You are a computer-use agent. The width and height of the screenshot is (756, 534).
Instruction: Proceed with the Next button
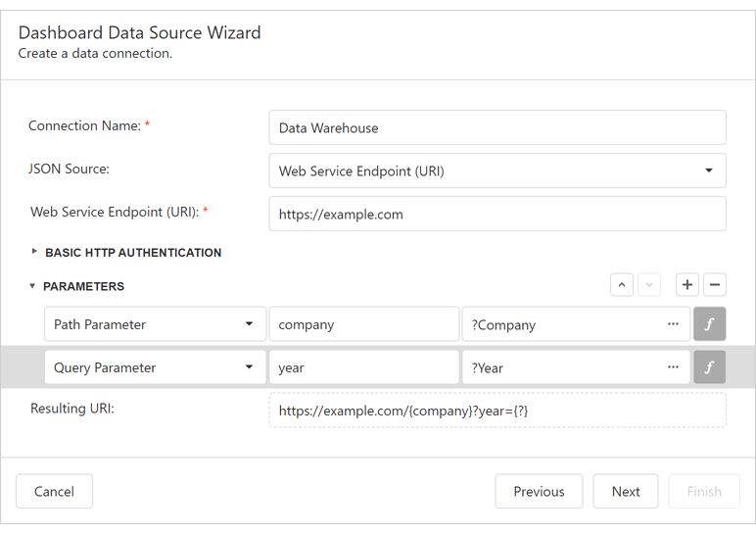pyautogui.click(x=626, y=492)
